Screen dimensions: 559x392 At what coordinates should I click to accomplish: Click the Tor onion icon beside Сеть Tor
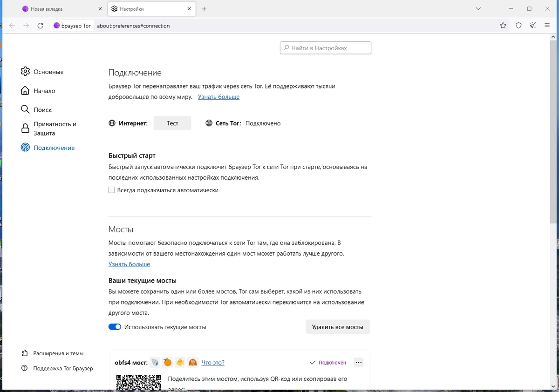[209, 123]
